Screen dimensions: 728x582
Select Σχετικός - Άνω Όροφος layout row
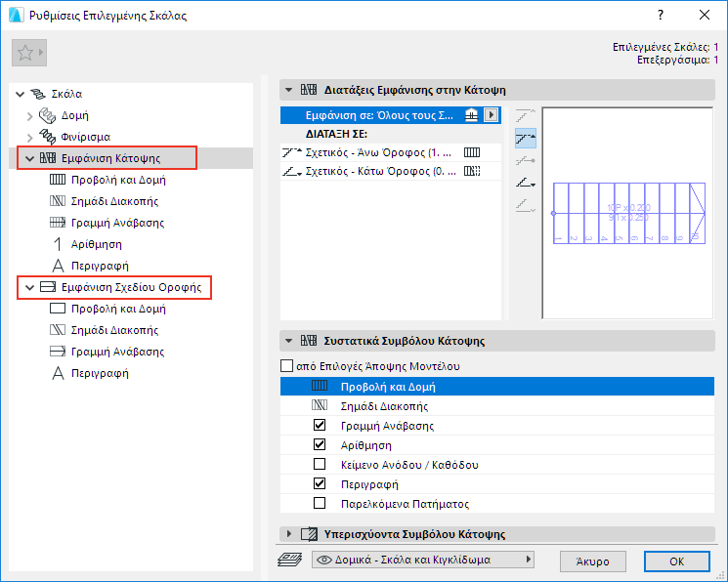[391, 152]
